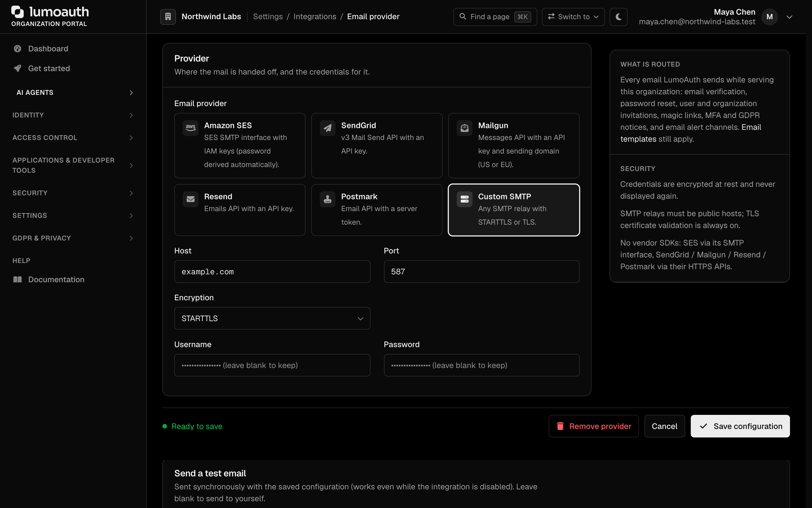Click the Maya Chen avatar

(x=769, y=17)
